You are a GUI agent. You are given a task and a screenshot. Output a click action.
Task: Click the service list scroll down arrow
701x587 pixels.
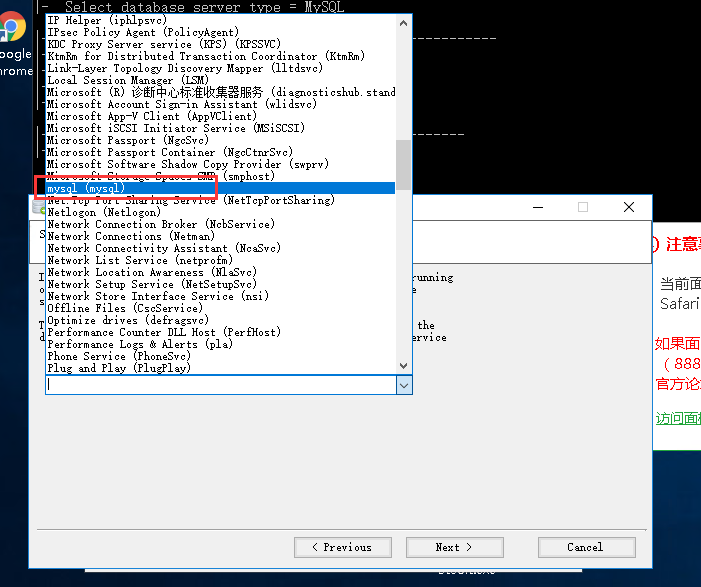403,366
